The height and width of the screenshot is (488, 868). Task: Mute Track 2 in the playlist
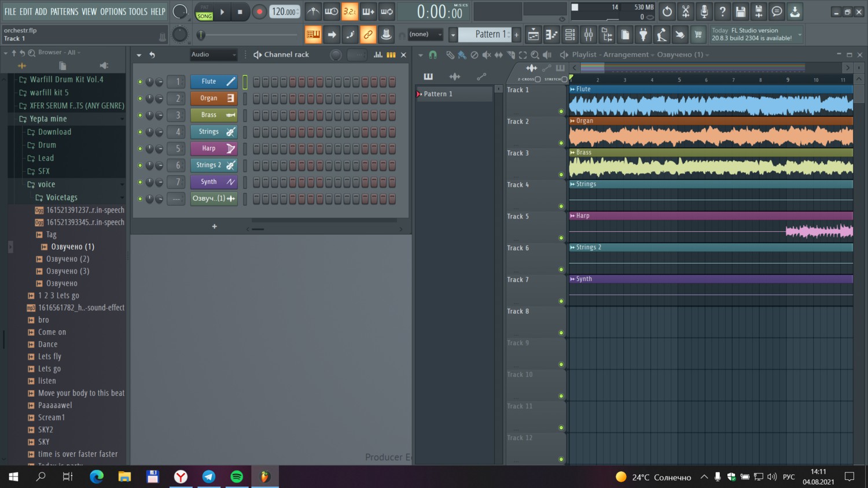tap(561, 143)
